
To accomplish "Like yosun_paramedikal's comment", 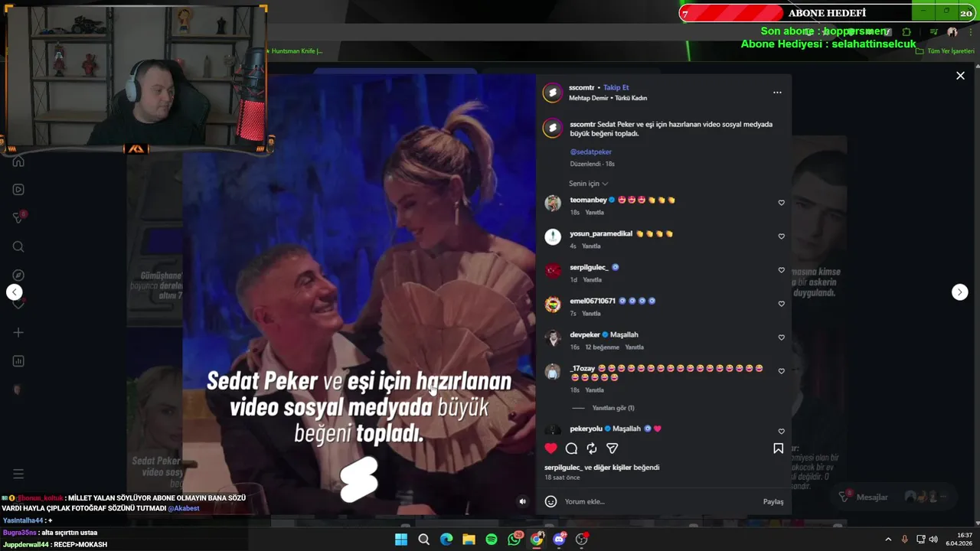I will [x=781, y=236].
